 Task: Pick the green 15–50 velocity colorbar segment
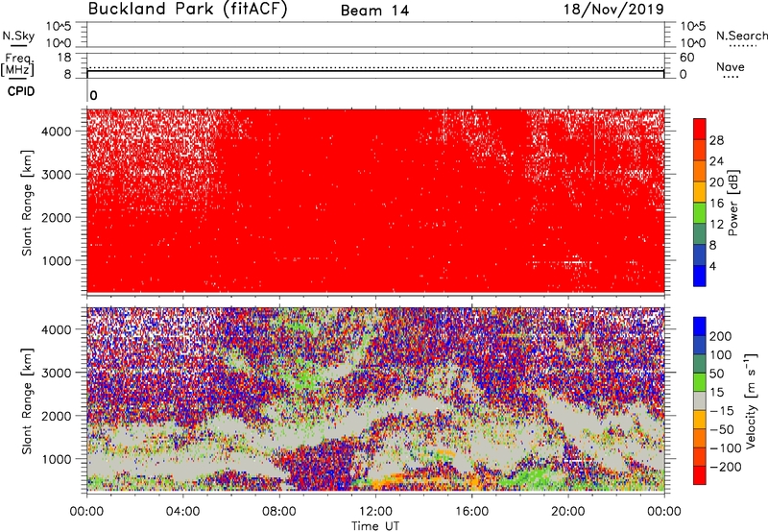coord(700,382)
